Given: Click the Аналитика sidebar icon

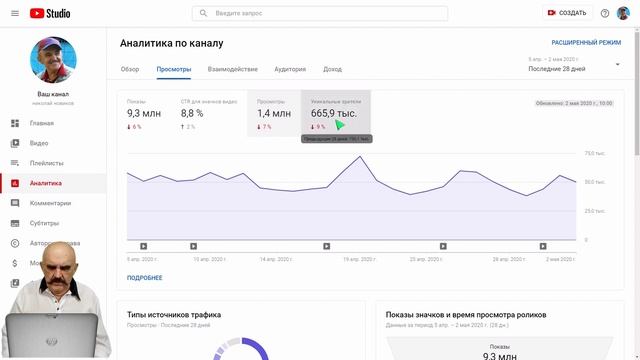Looking at the screenshot, I should (15, 183).
